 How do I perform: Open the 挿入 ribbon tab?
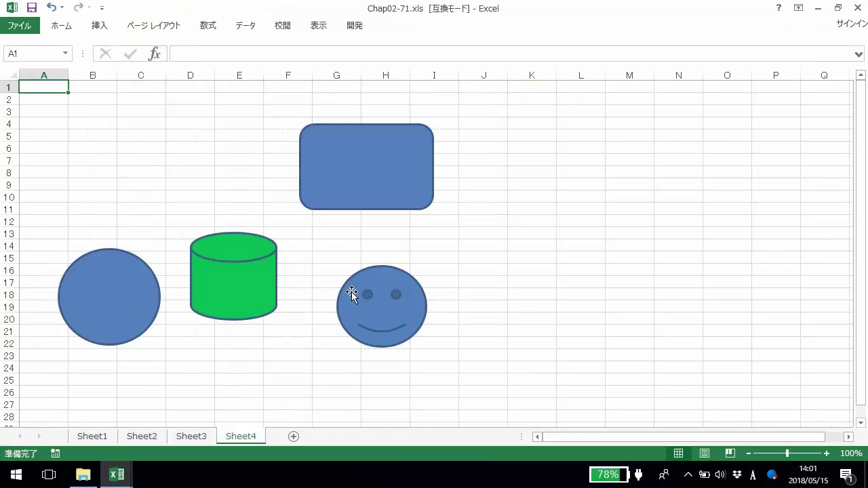click(100, 26)
